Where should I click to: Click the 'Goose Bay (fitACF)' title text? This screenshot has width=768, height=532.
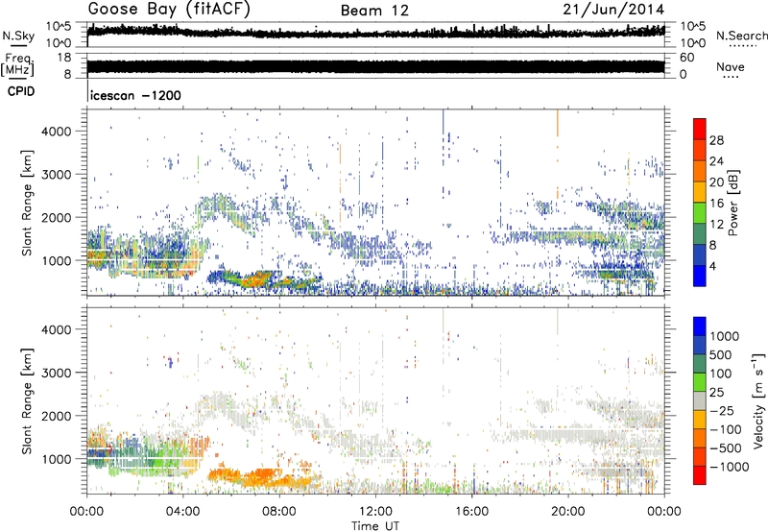pyautogui.click(x=169, y=10)
